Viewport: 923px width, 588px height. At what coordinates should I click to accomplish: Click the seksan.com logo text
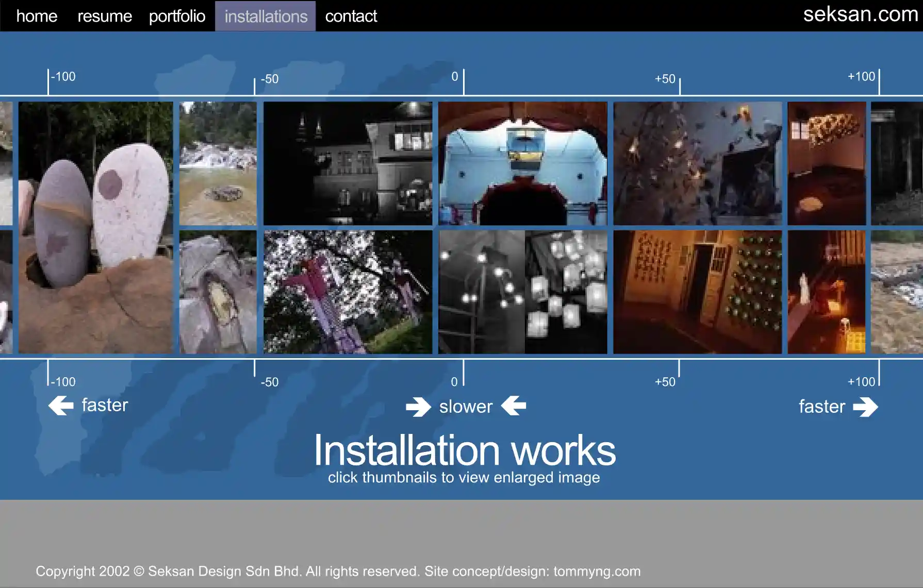click(861, 14)
